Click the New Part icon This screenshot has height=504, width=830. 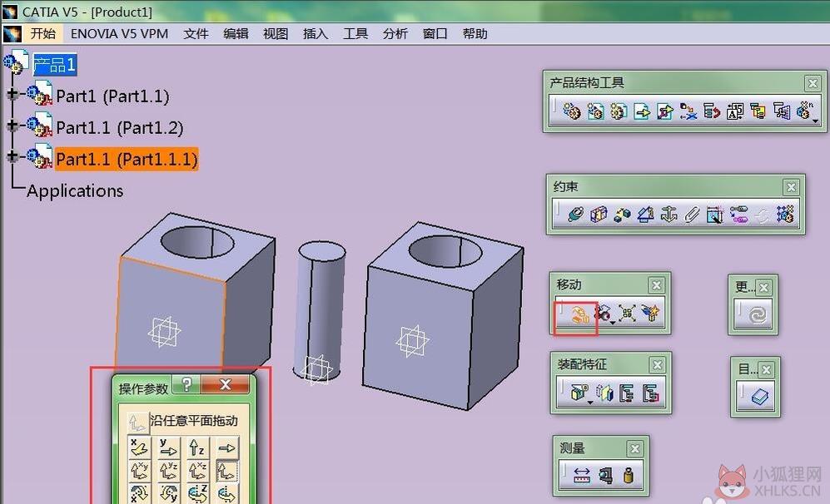point(619,111)
